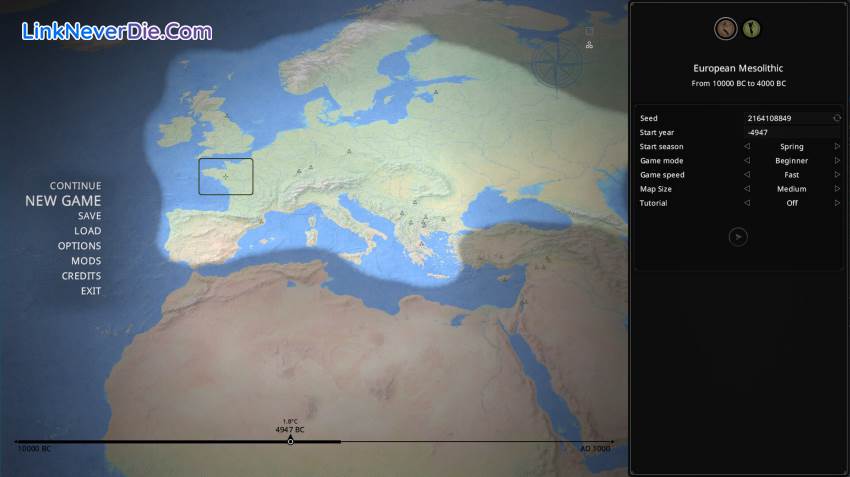Click the crosshair inside map selection box
The image size is (850, 477).
[x=225, y=176]
